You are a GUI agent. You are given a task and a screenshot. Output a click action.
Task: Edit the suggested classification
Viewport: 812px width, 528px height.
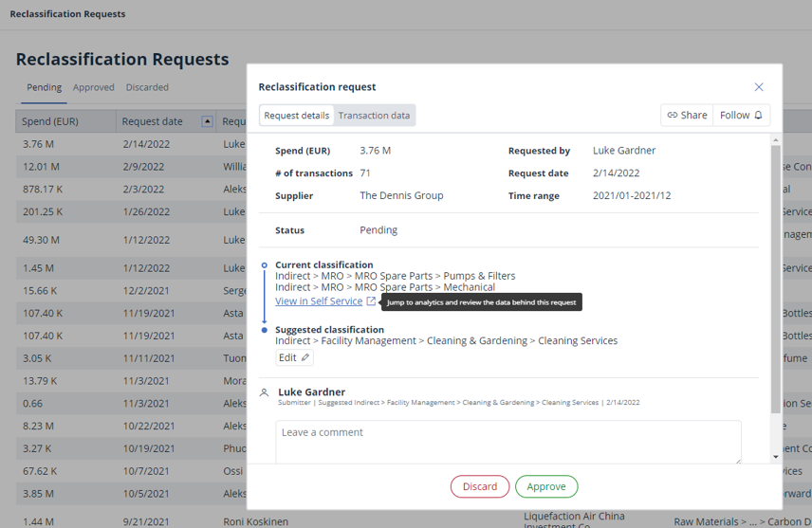(294, 357)
